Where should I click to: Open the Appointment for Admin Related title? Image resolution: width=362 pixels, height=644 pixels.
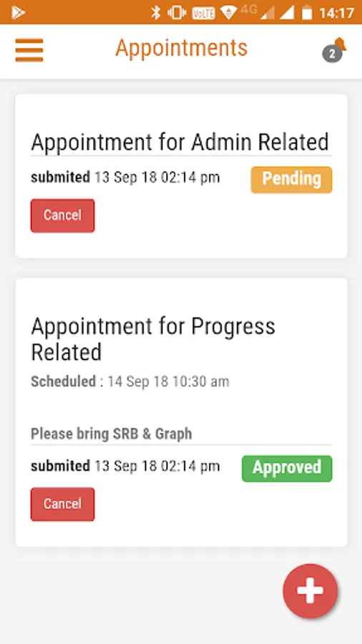point(180,142)
